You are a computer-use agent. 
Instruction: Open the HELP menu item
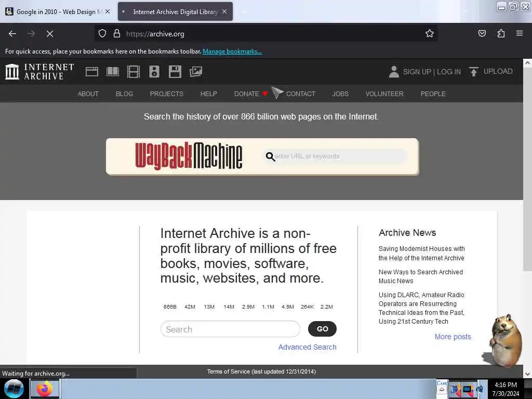(209, 94)
